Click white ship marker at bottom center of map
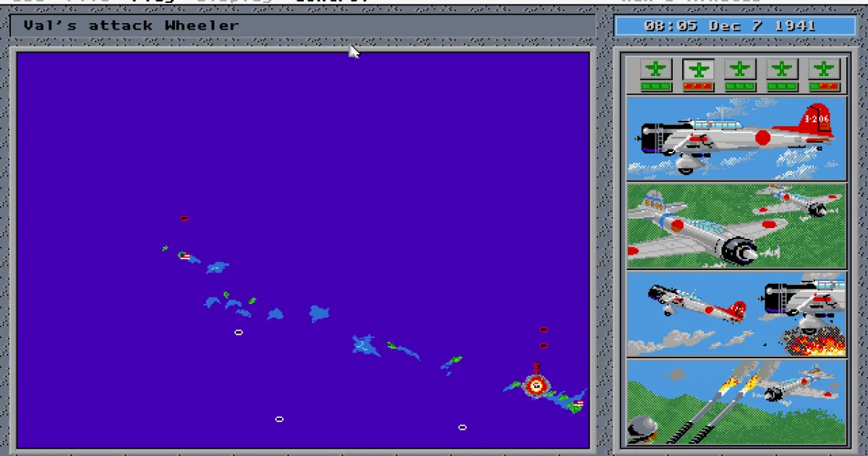The height and width of the screenshot is (456, 868). tap(462, 427)
